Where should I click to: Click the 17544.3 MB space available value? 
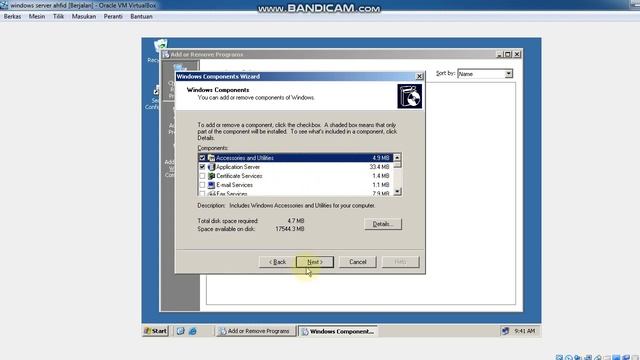pos(289,229)
